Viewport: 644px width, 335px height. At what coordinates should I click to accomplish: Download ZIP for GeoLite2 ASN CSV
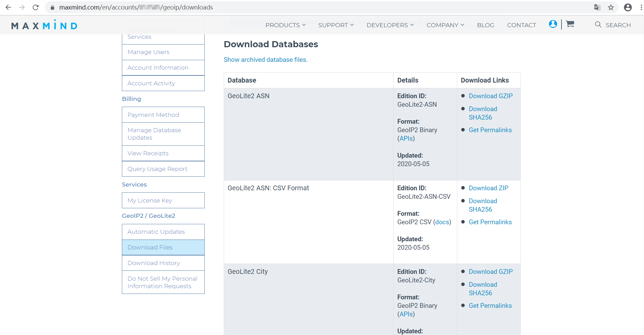pos(489,188)
